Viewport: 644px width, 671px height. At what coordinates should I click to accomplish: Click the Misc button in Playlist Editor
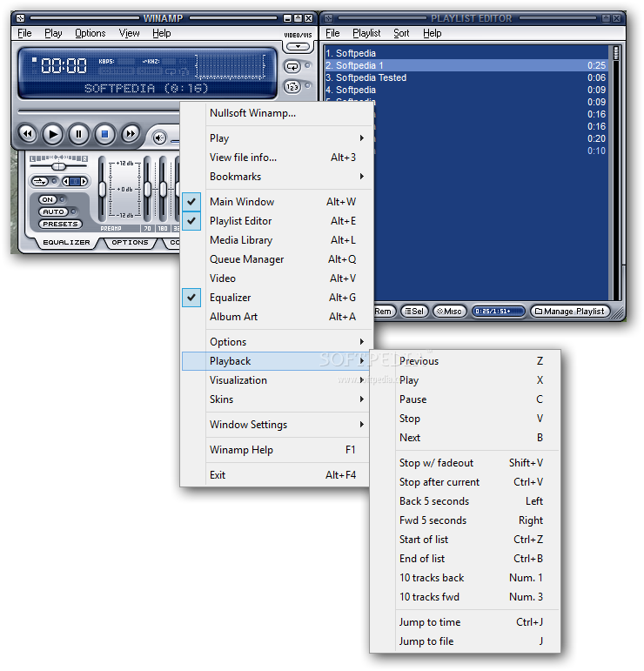[449, 311]
